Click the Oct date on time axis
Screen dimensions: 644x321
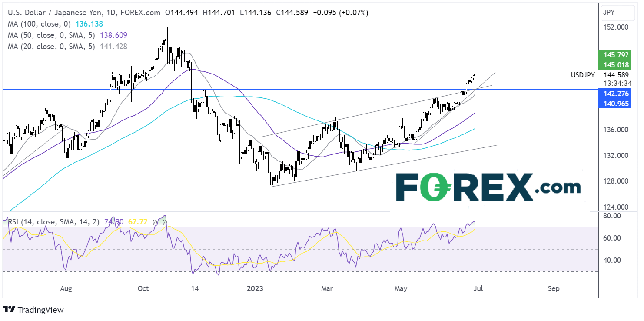(x=143, y=288)
